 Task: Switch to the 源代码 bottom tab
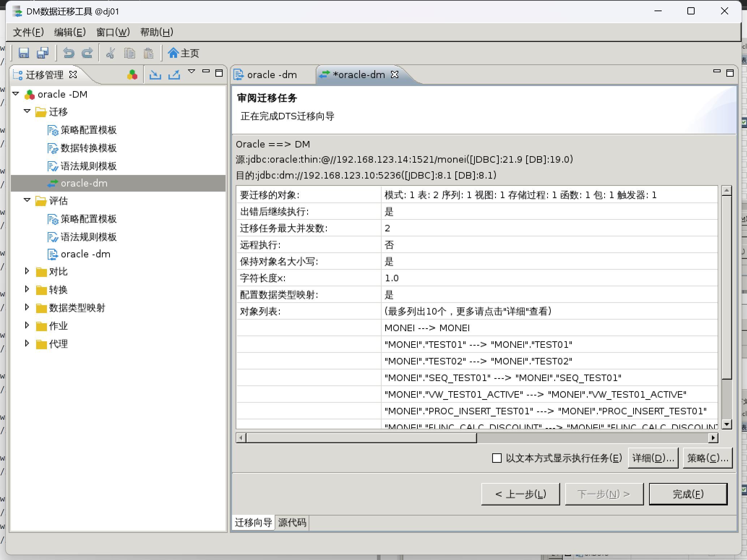coord(292,522)
